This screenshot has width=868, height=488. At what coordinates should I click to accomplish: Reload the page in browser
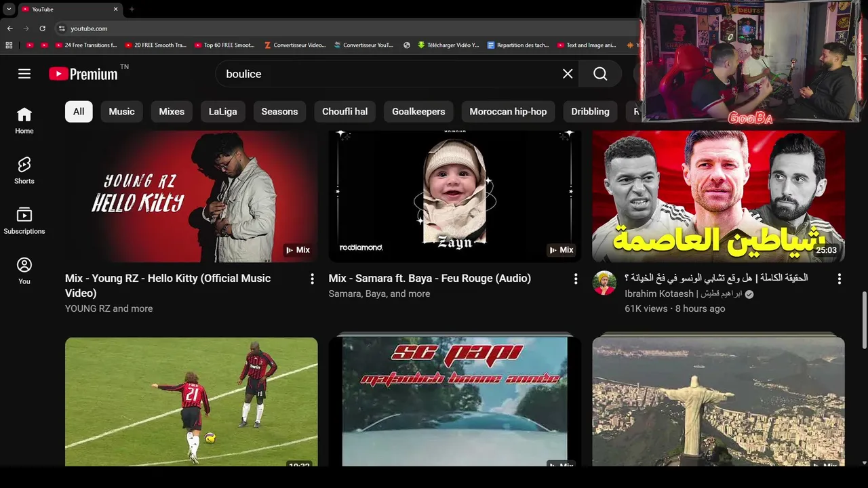point(42,28)
